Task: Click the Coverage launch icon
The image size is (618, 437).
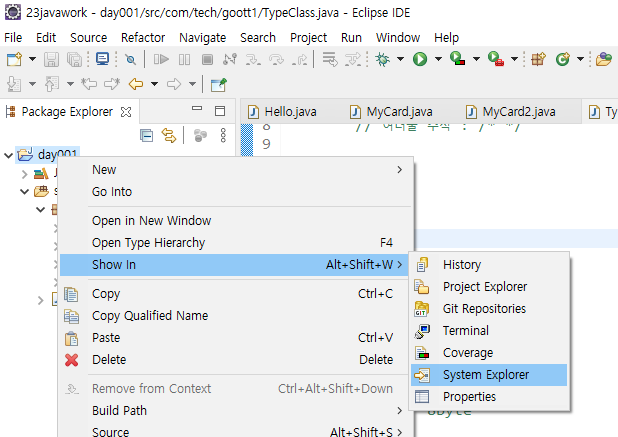Action: click(458, 59)
